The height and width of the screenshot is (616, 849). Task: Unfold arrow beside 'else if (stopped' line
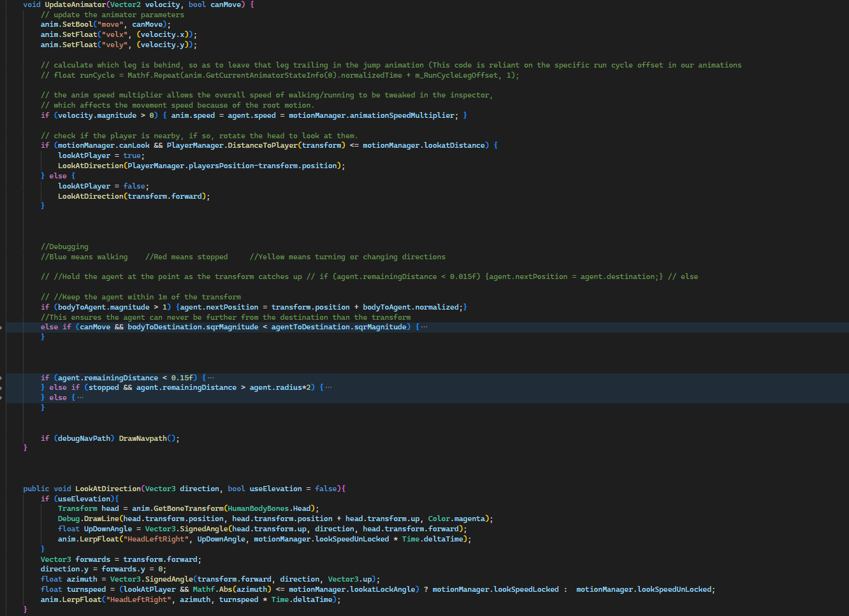coord(1,388)
